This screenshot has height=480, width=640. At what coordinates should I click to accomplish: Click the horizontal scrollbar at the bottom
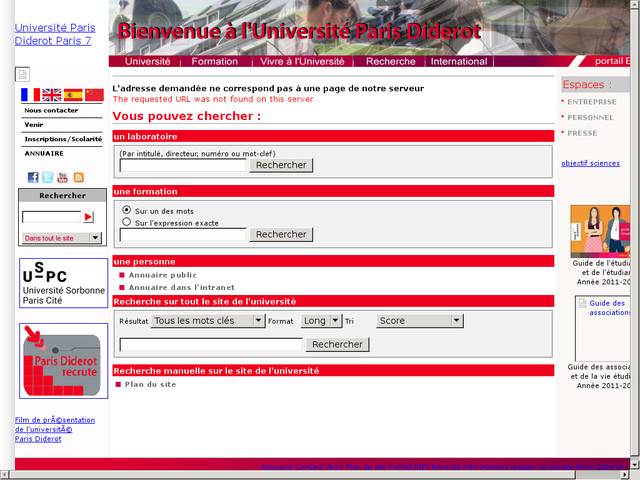click(292, 475)
